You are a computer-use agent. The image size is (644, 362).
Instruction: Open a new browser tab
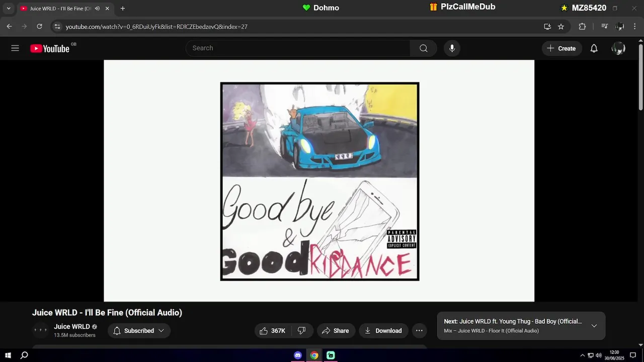[x=123, y=9]
